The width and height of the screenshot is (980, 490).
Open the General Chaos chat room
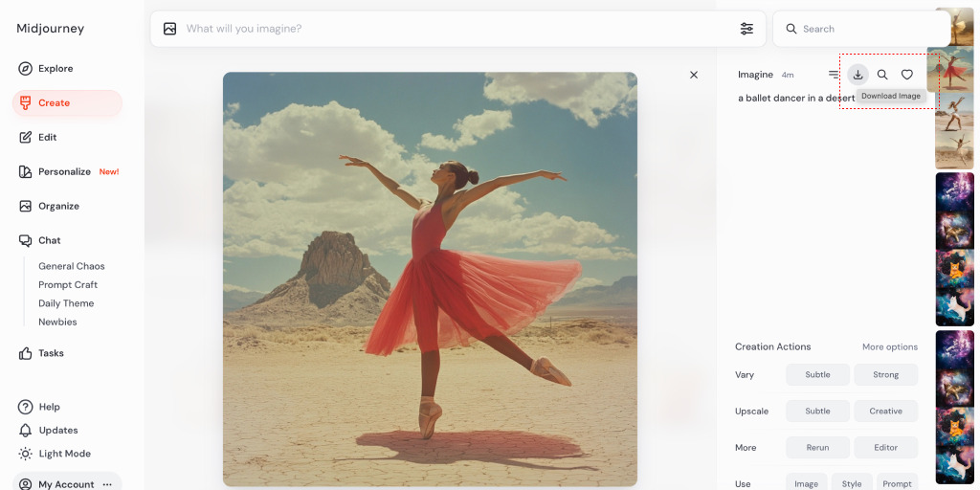click(71, 266)
